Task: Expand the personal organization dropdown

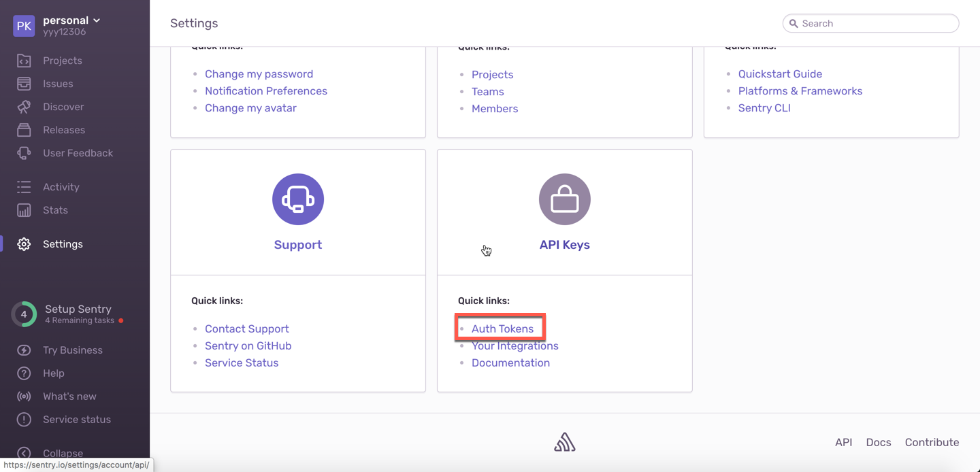Action: tap(71, 20)
